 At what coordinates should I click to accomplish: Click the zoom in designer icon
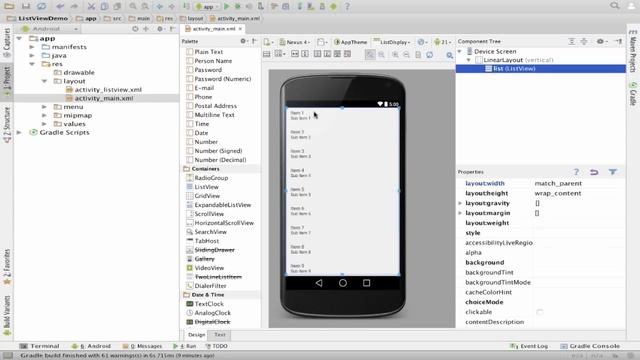[395, 54]
